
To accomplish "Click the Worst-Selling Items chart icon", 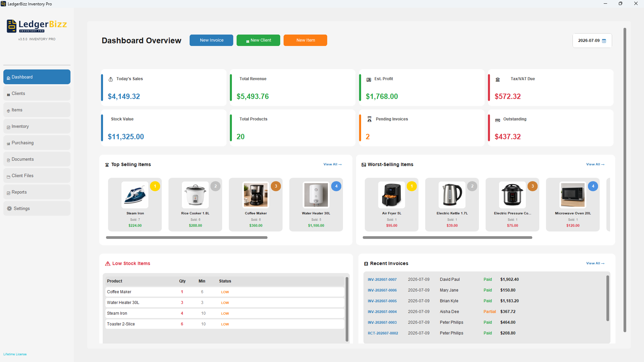I will pos(364,165).
